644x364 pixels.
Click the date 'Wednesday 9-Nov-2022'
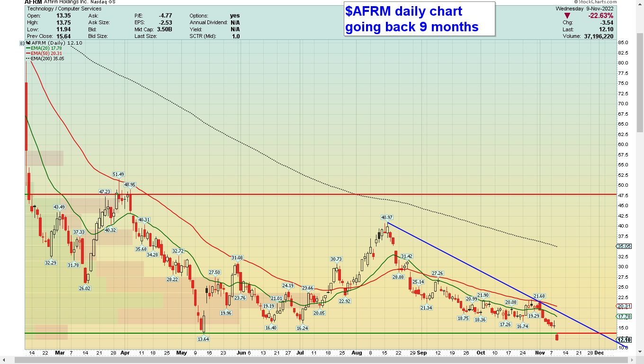click(584, 9)
